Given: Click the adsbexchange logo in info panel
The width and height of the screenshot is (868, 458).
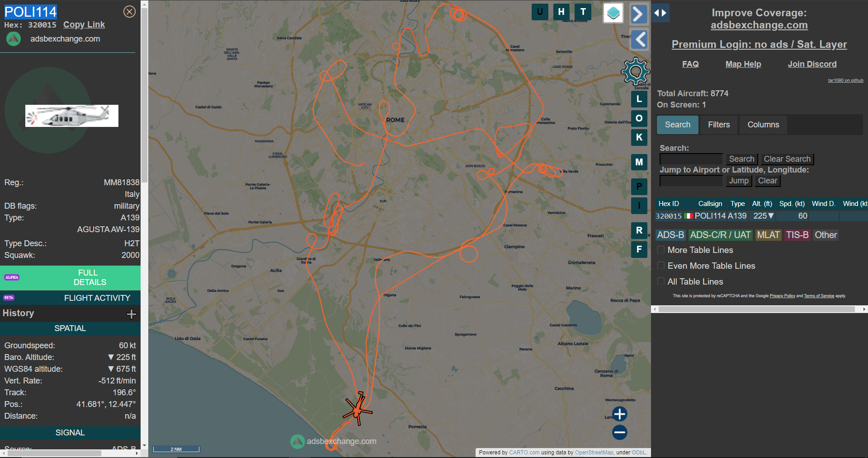Looking at the screenshot, I should 14,39.
